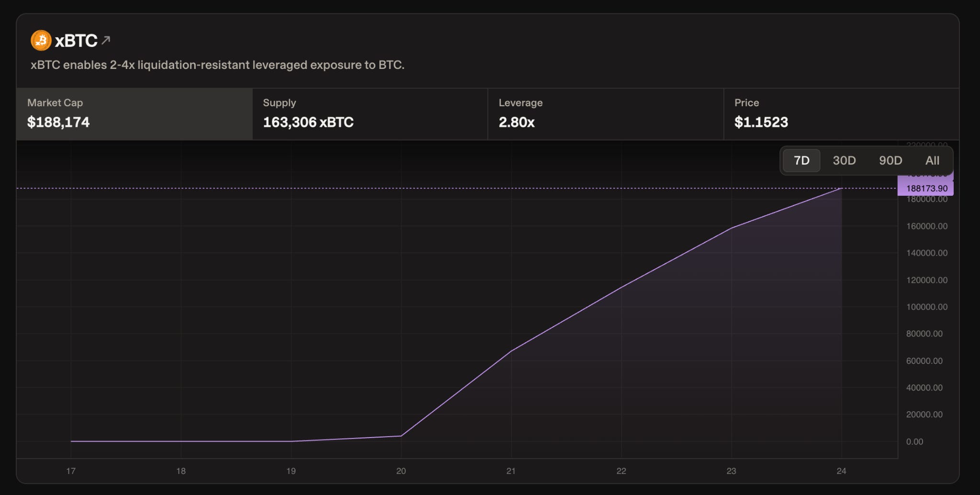The image size is (980, 495).
Task: Click the orange Bitcoin xBTC logo icon
Action: click(41, 41)
